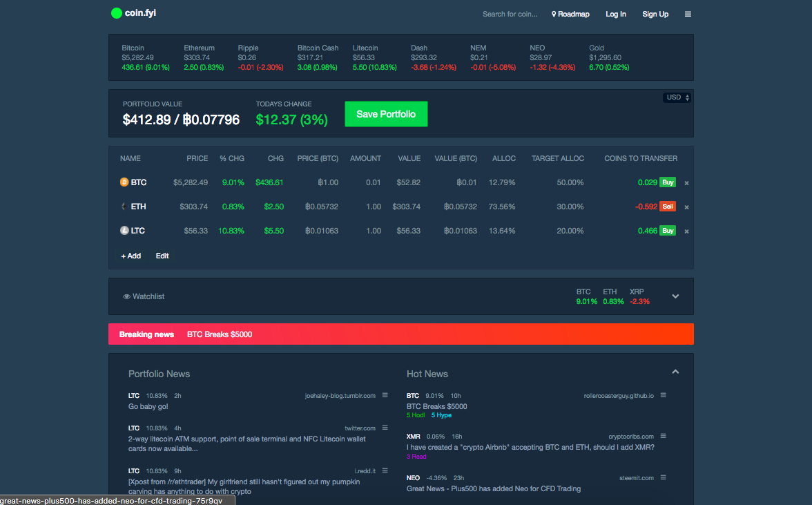
Task: Click the BTC amount value 0.01
Action: pos(374,182)
